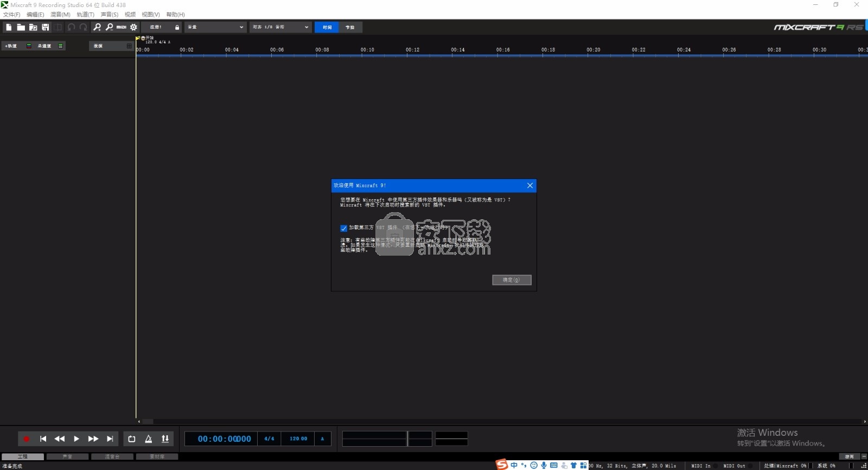Image resolution: width=868 pixels, height=470 pixels.
Task: Click the key field showing A
Action: coord(322,439)
